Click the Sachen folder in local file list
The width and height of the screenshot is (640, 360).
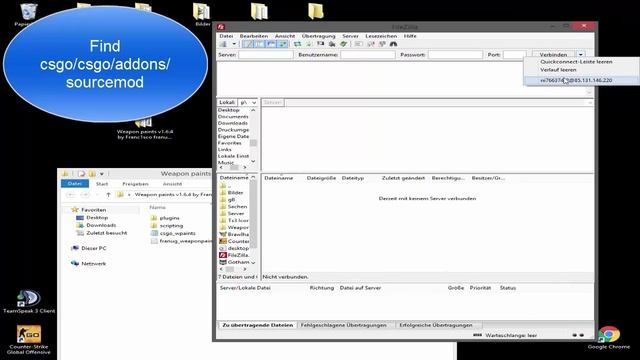point(237,207)
